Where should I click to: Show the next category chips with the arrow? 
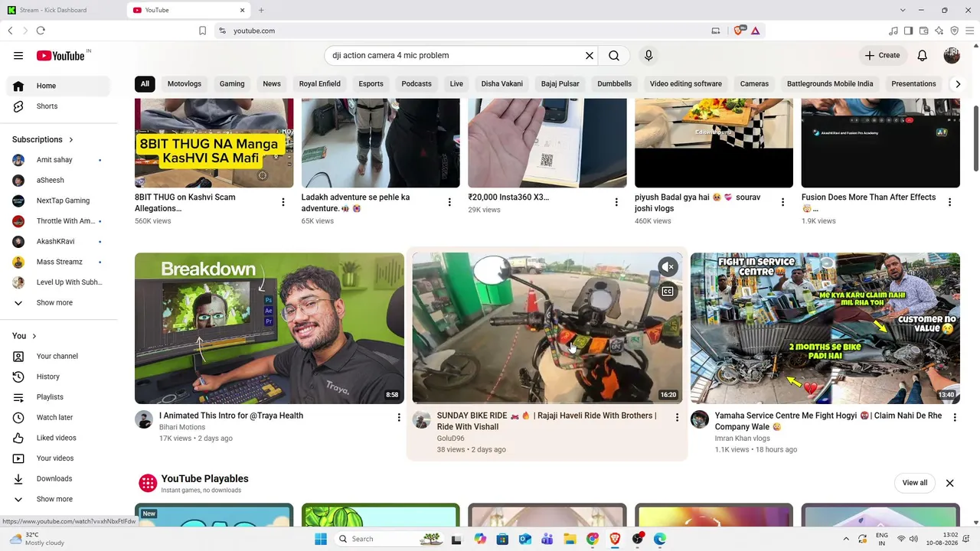[957, 84]
